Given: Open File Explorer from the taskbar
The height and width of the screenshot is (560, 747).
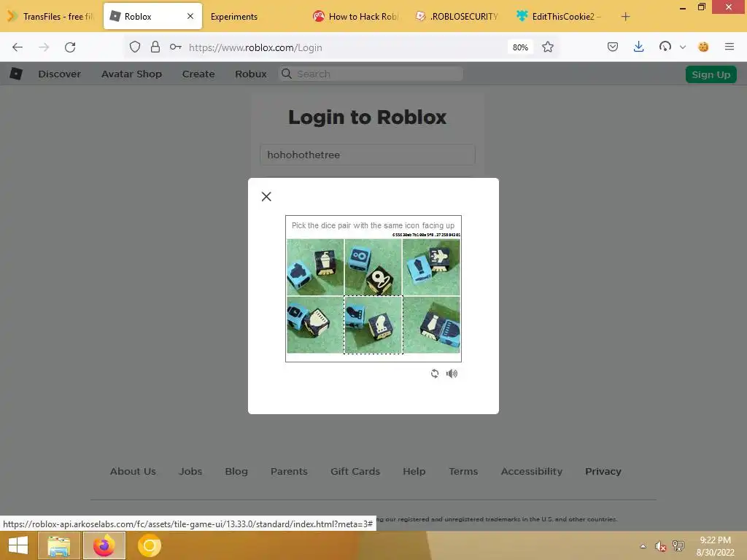Looking at the screenshot, I should point(58,545).
